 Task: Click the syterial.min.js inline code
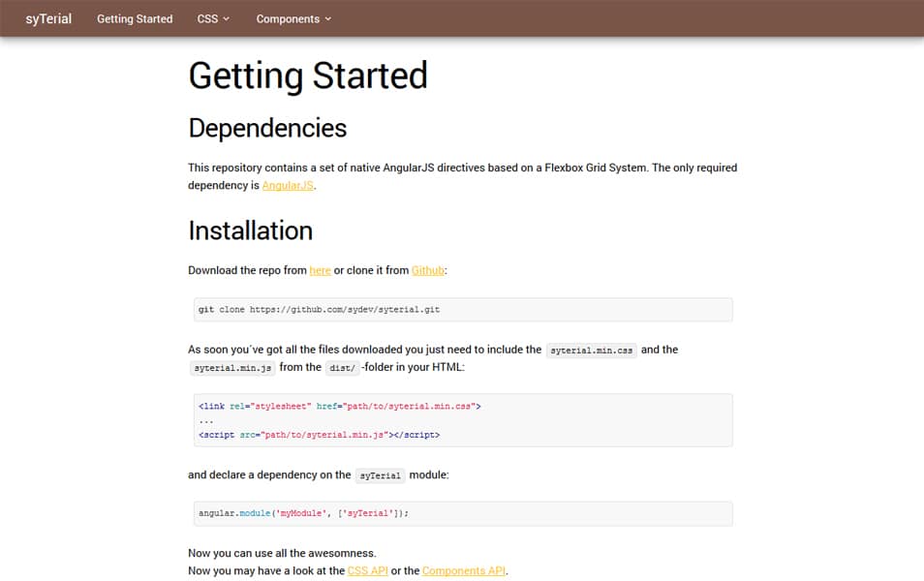point(232,368)
